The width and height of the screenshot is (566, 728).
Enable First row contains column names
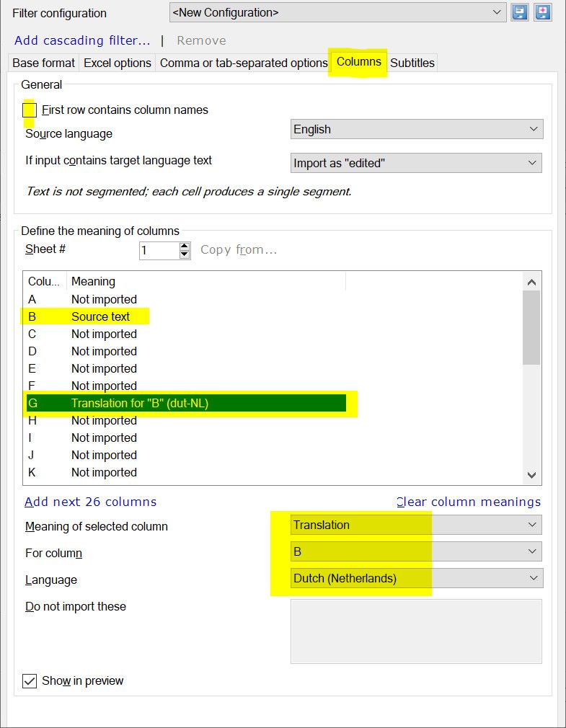(30, 110)
